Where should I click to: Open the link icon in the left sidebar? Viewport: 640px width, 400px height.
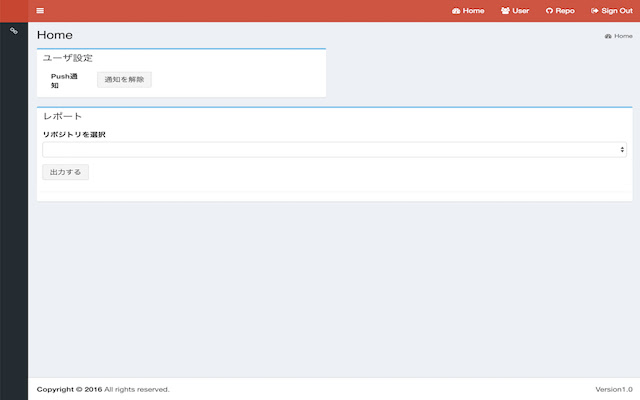tap(14, 31)
